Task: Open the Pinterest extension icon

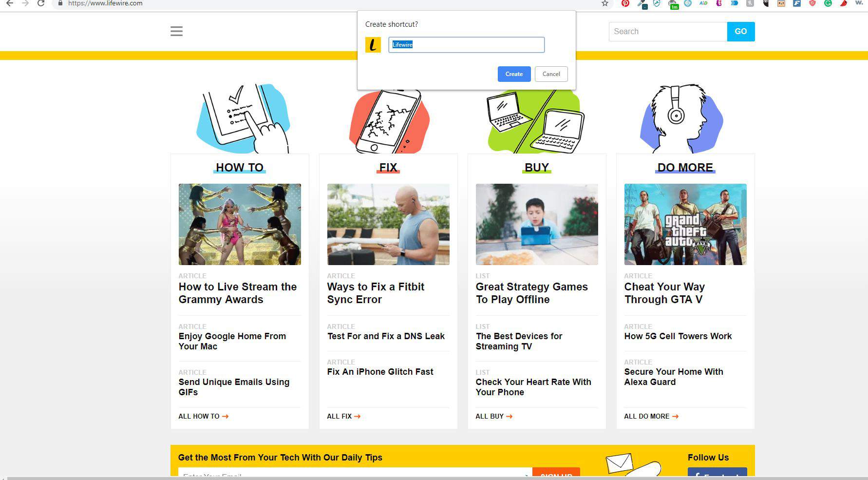Action: coord(625,3)
